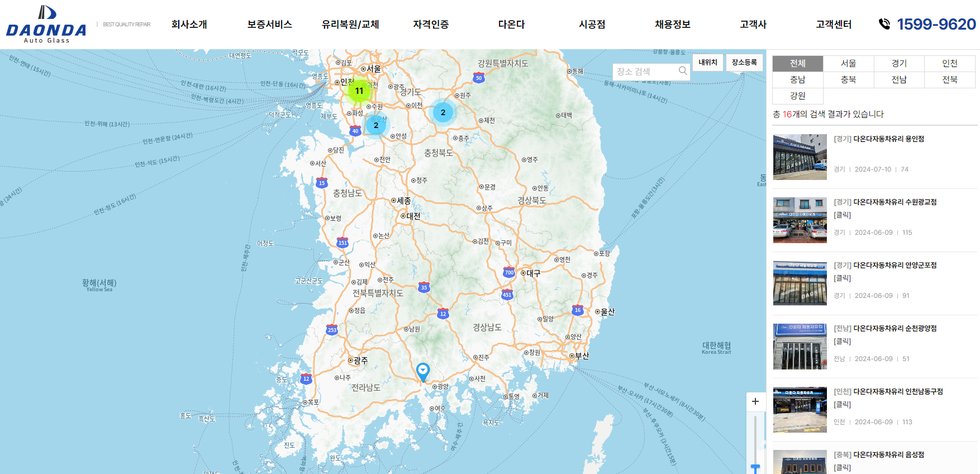
Task: Select the 경기 region tab
Action: tap(899, 63)
